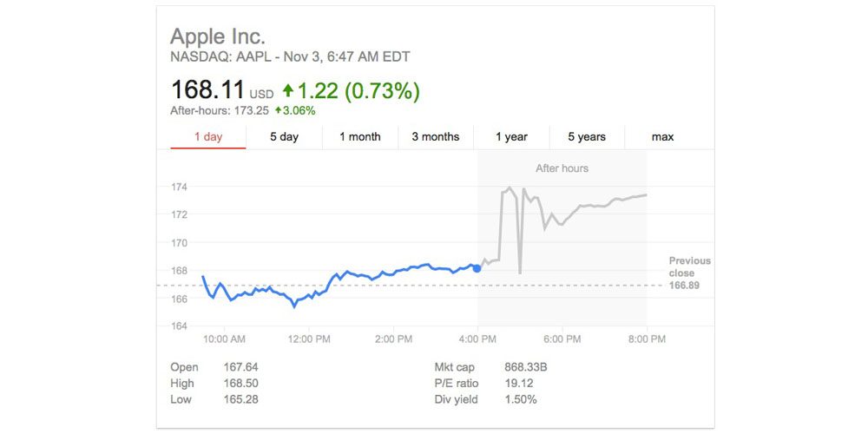Select the 3 months tab
The height and width of the screenshot is (434, 868).
click(436, 137)
